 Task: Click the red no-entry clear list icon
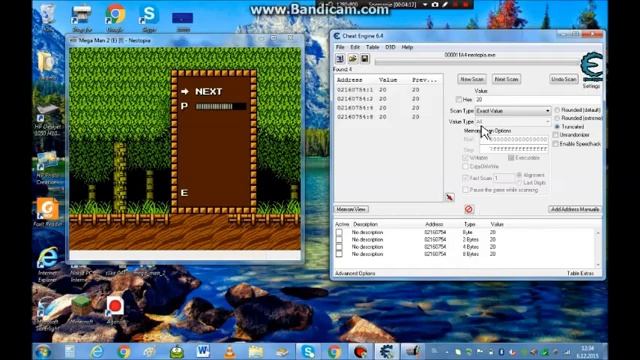tap(469, 209)
